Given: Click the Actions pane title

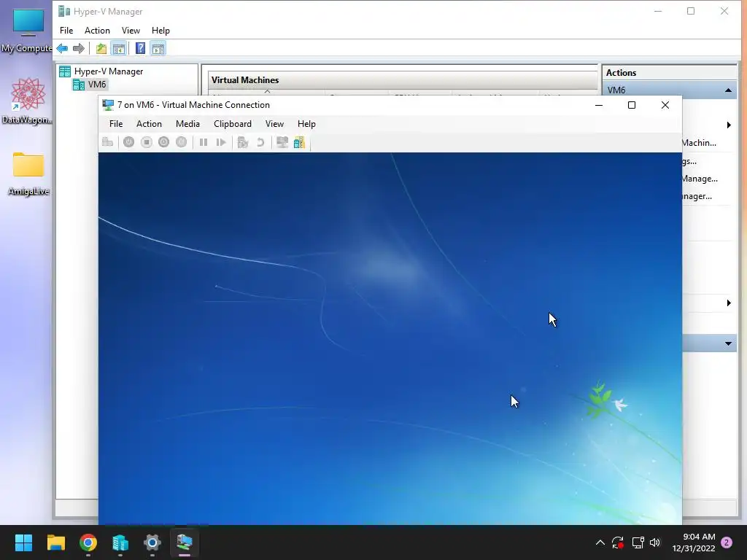Looking at the screenshot, I should coord(621,73).
